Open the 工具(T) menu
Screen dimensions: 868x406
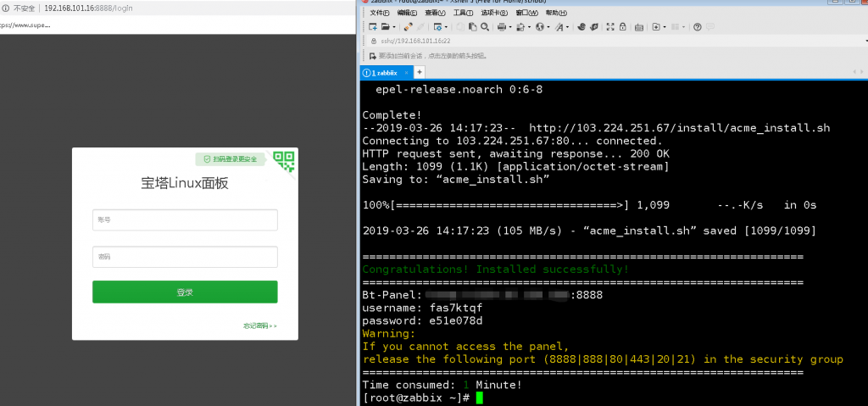pyautogui.click(x=463, y=14)
